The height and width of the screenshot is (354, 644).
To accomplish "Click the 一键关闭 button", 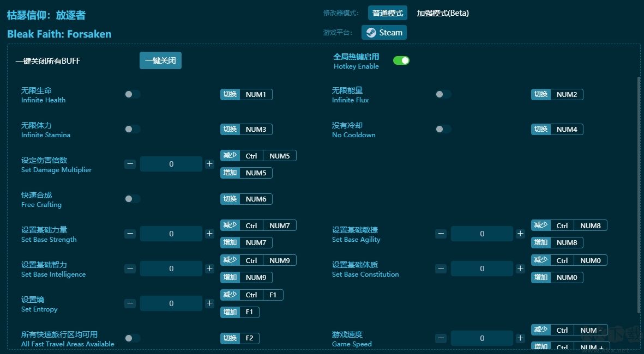I will pyautogui.click(x=160, y=60).
